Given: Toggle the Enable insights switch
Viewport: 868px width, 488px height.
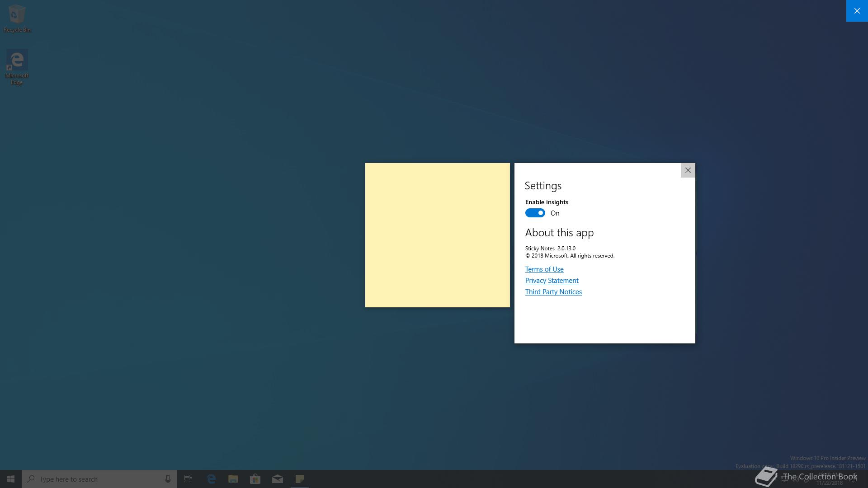Looking at the screenshot, I should 535,213.
